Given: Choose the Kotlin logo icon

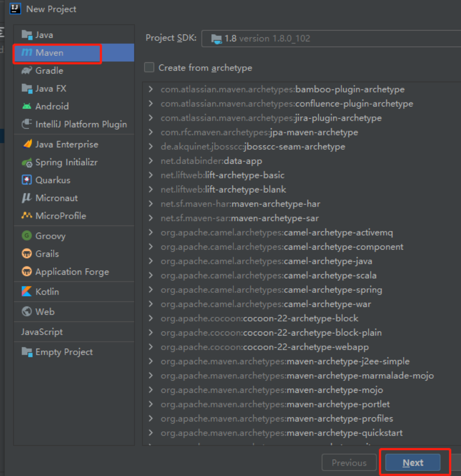Looking at the screenshot, I should coord(27,291).
